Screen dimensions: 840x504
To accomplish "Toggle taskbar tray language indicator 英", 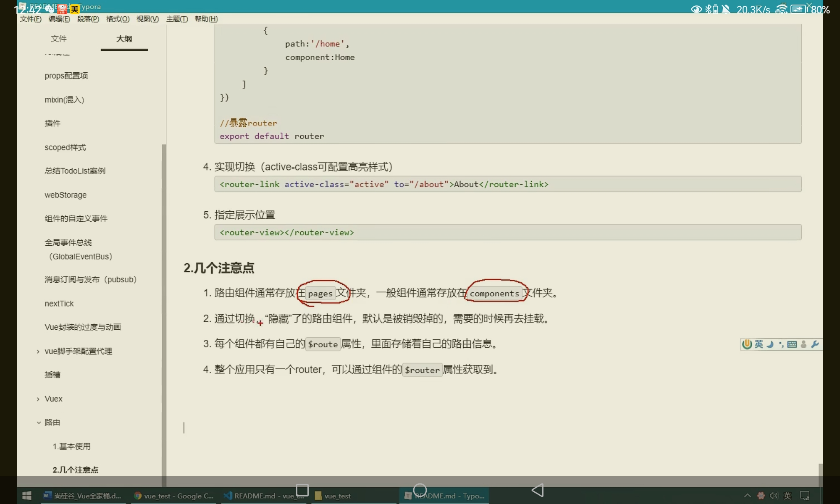I will pyautogui.click(x=787, y=496).
